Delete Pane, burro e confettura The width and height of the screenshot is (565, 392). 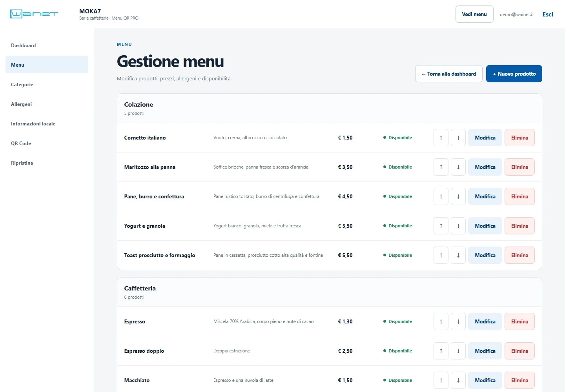click(519, 196)
